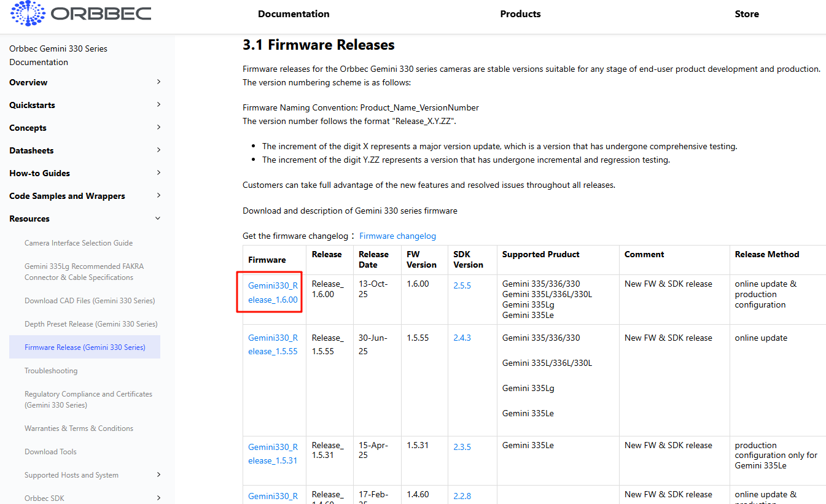Image resolution: width=826 pixels, height=504 pixels.
Task: Select Depth Preset Release sidebar item
Action: pos(90,324)
